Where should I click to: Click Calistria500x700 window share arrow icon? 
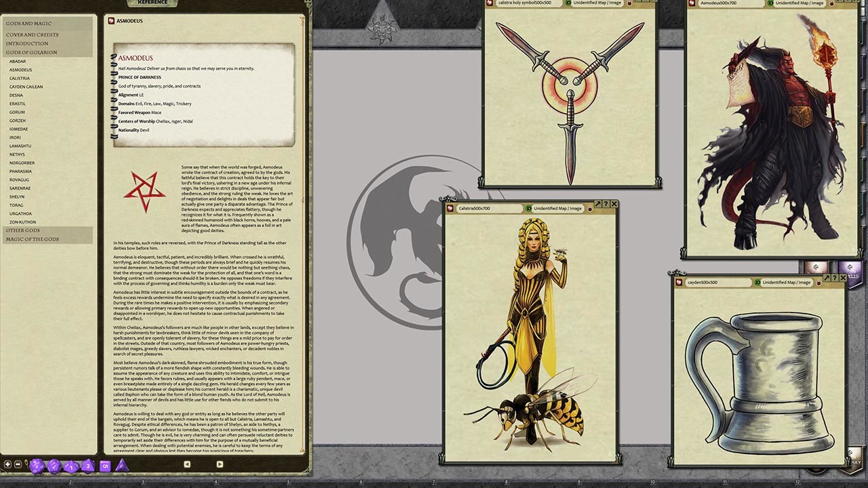[x=598, y=203]
